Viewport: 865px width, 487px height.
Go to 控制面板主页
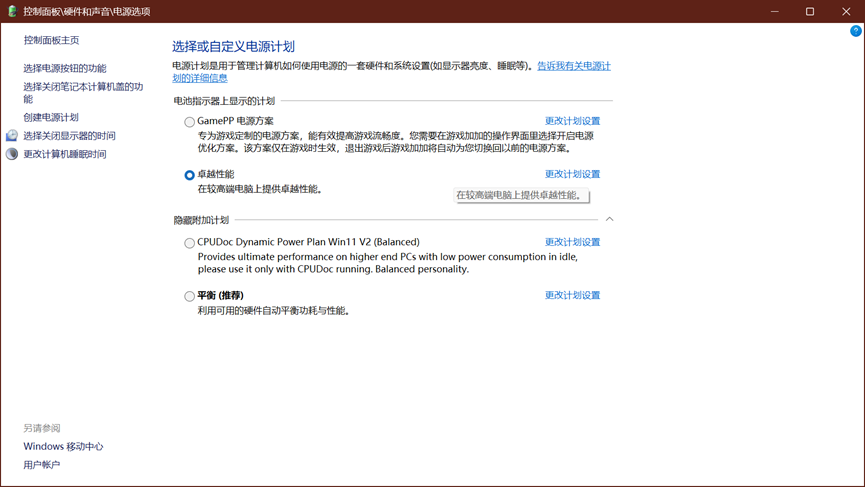(x=51, y=40)
